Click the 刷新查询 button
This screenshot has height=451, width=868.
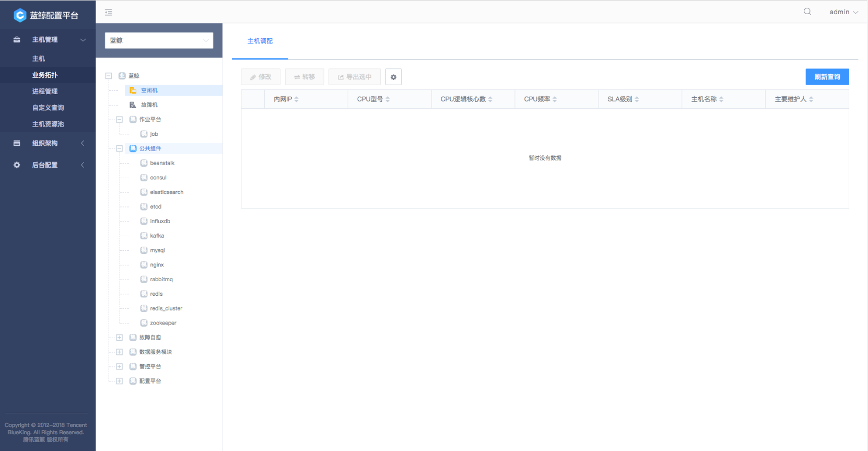coord(827,77)
